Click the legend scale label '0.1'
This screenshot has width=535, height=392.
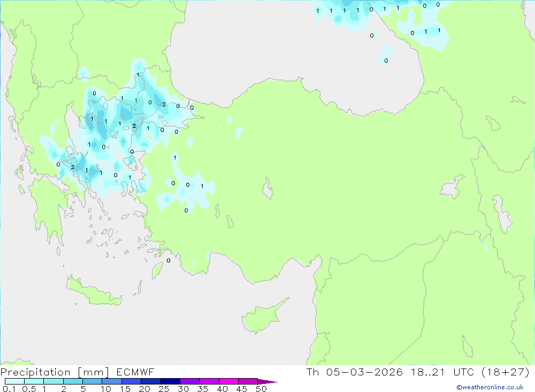[x=9, y=389]
